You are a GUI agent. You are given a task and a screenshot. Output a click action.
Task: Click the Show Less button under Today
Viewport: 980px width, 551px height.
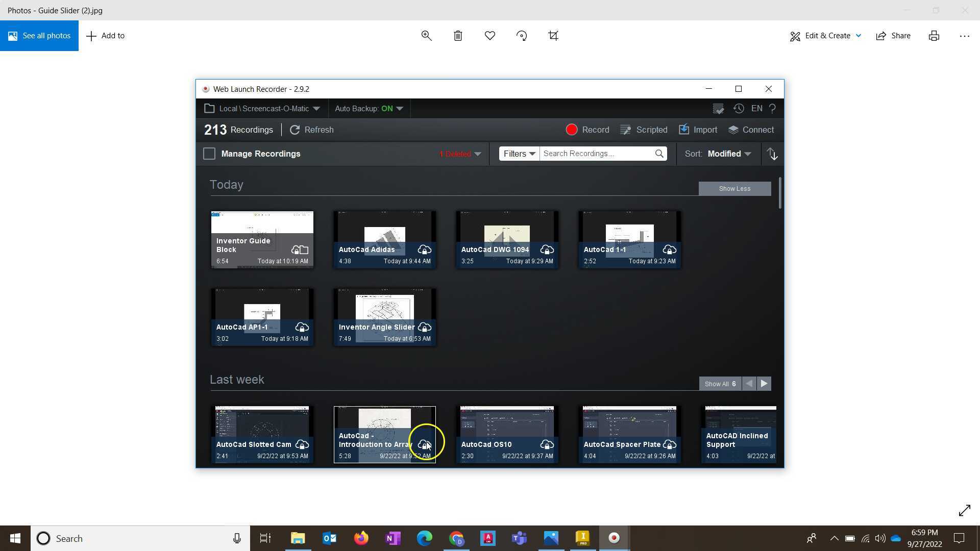point(734,189)
